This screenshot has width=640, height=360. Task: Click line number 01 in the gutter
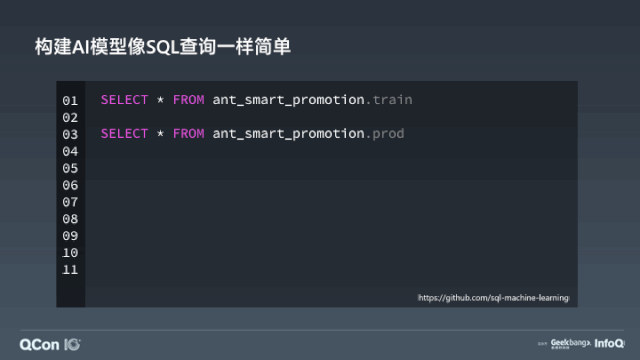coord(70,100)
